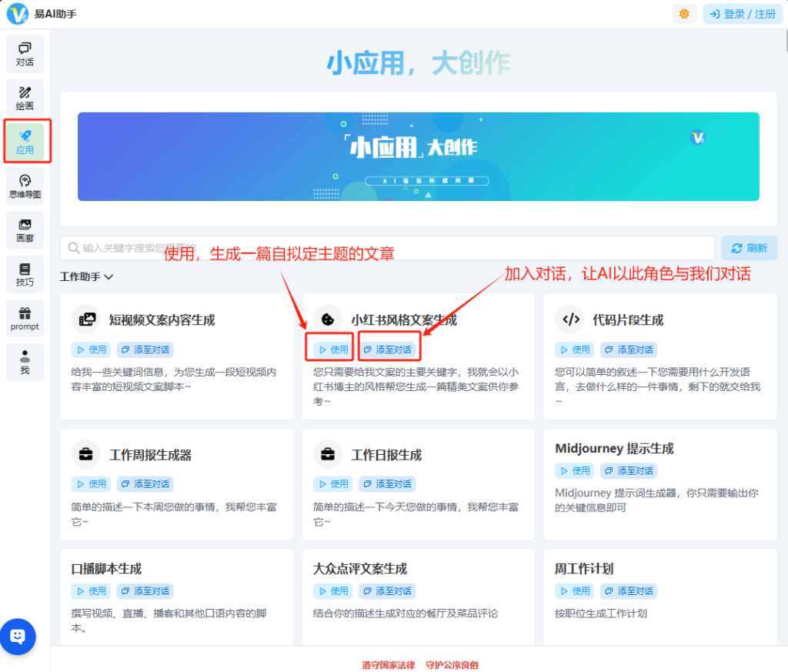Click 添至对话 under 代码片段生成
Screen dimensions: 788x672
tap(629, 349)
